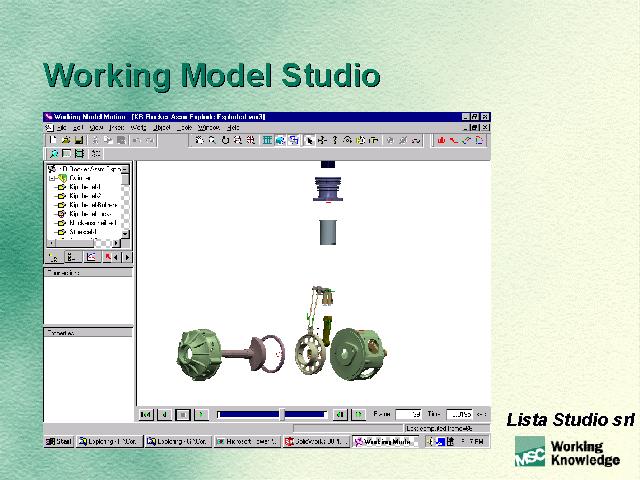Click the tree panel vertical scrollbar down arrow

coord(125,233)
